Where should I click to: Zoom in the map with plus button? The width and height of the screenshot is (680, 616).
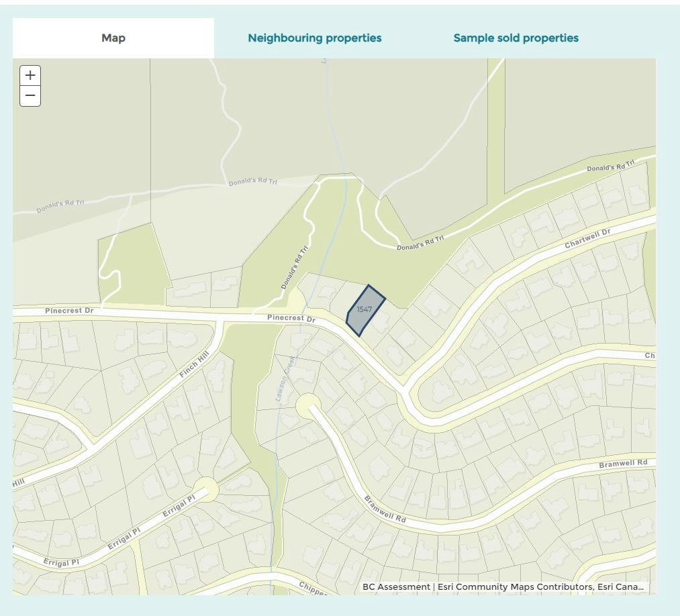(x=30, y=75)
